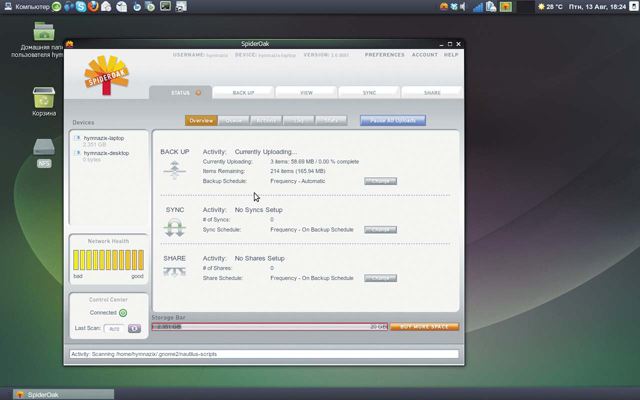Click the purple Last Scan button

pos(134,329)
